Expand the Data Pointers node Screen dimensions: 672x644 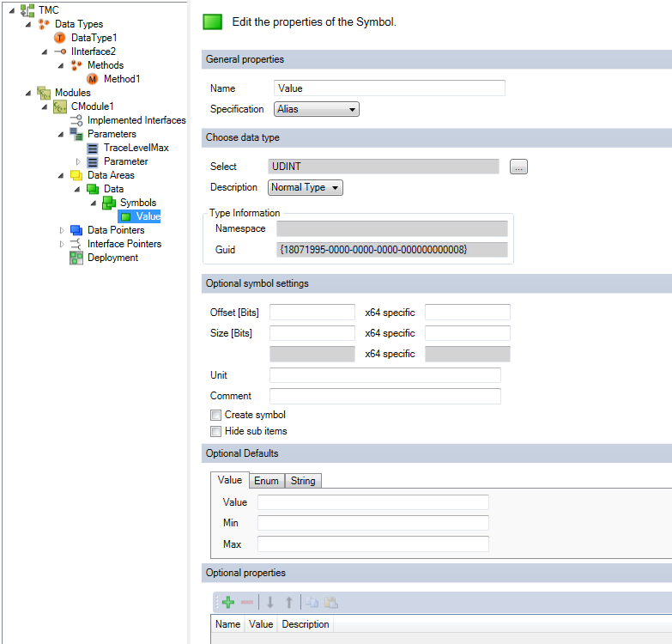(x=62, y=230)
